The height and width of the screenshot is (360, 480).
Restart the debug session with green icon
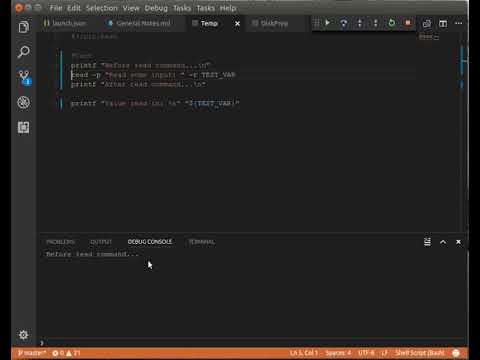392,23
